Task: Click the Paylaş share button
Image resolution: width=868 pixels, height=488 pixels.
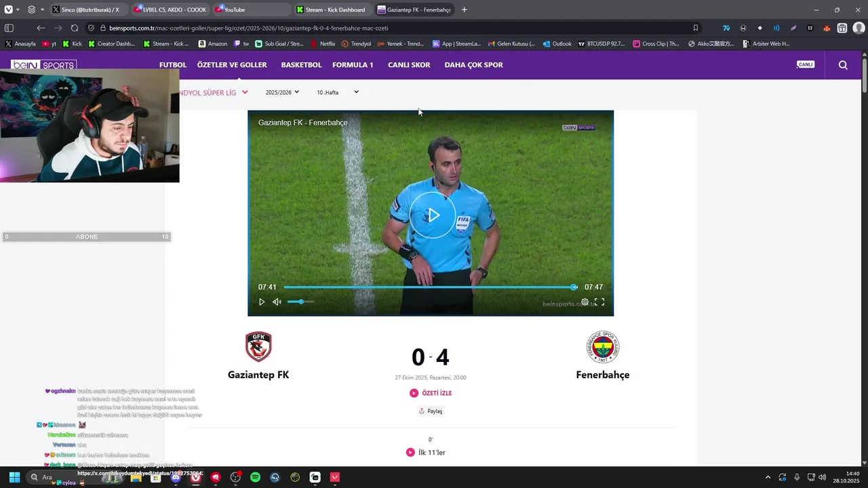Action: [x=431, y=411]
